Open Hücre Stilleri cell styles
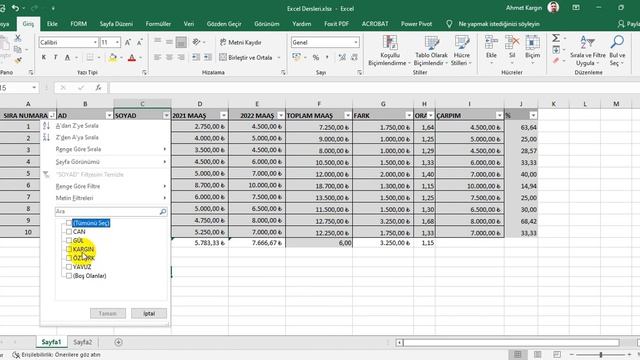This screenshot has width=640, height=360. [x=462, y=51]
